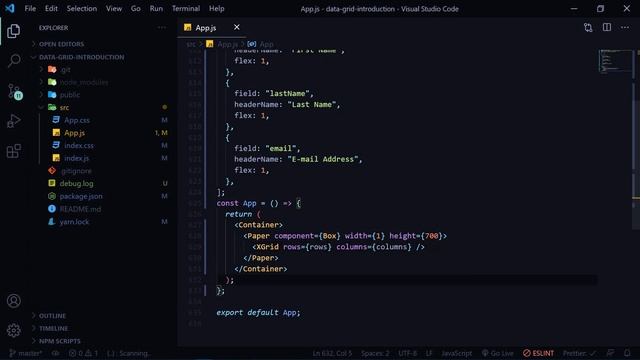The height and width of the screenshot is (360, 640).
Task: Click the master branch status item
Action: click(x=25, y=353)
